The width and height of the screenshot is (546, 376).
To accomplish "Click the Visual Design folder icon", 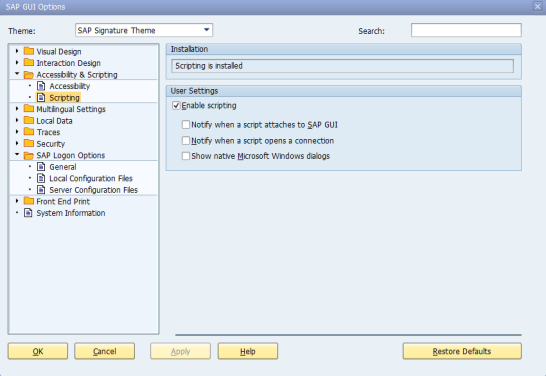I will click(x=29, y=51).
